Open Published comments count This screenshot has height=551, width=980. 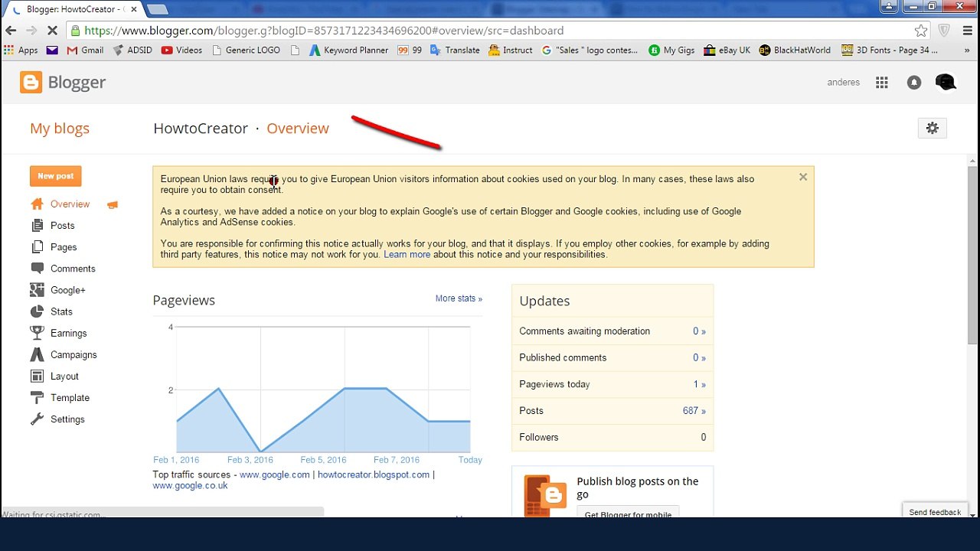(x=699, y=358)
